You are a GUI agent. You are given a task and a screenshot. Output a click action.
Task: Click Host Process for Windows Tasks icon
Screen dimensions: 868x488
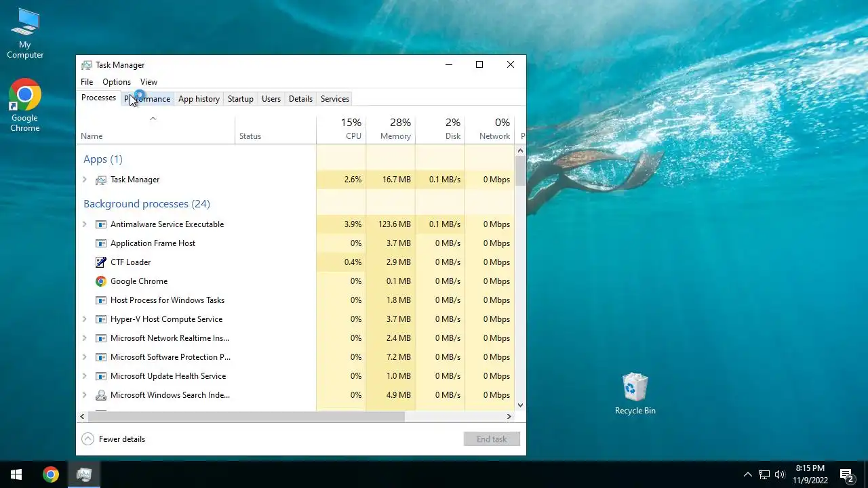[101, 300]
